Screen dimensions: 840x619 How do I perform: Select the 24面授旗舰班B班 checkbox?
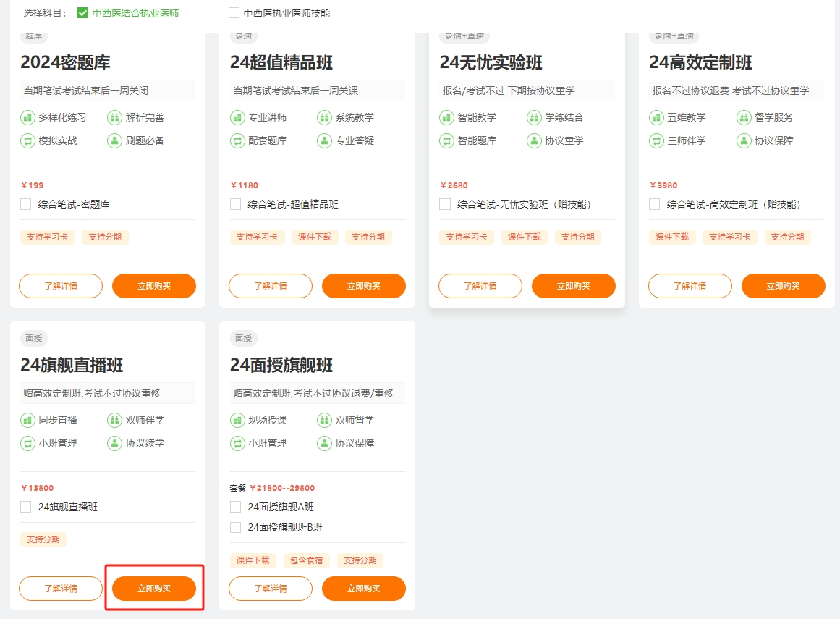coord(235,527)
